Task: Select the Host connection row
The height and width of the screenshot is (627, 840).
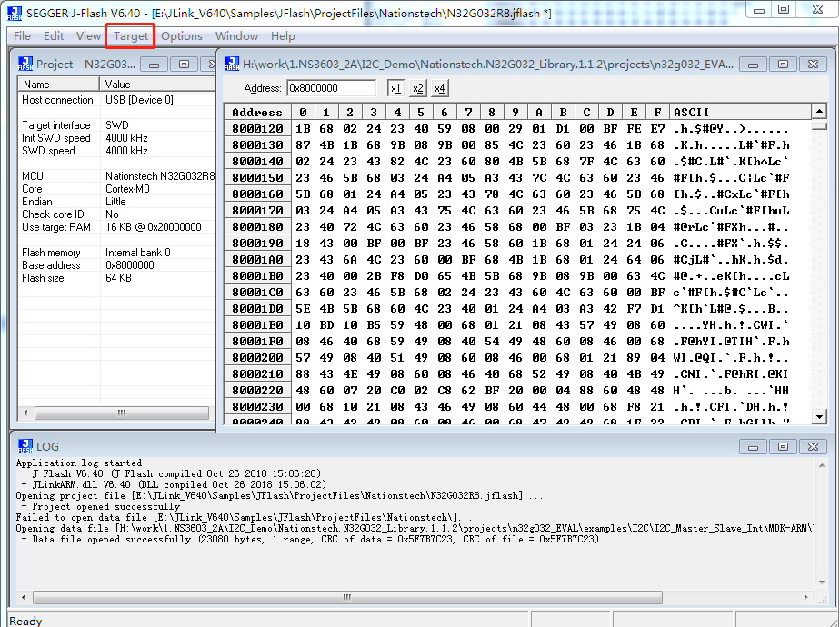Action: pos(117,100)
